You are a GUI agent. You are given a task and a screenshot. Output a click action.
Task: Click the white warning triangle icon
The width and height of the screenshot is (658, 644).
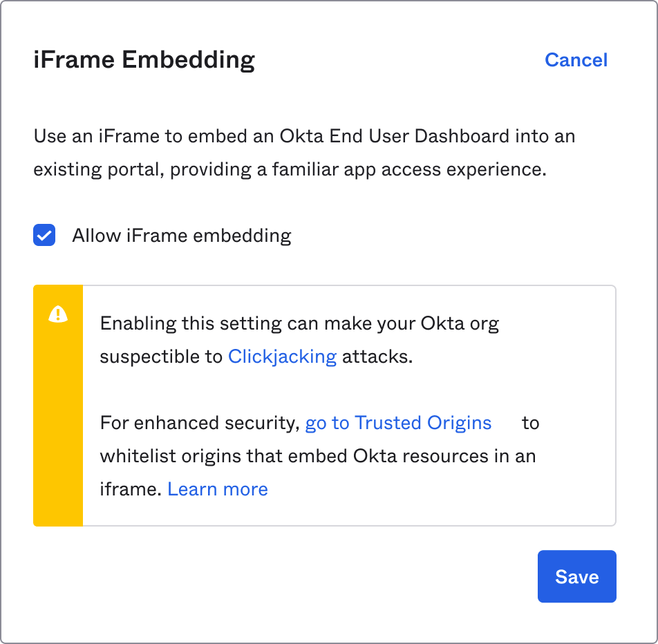58,314
